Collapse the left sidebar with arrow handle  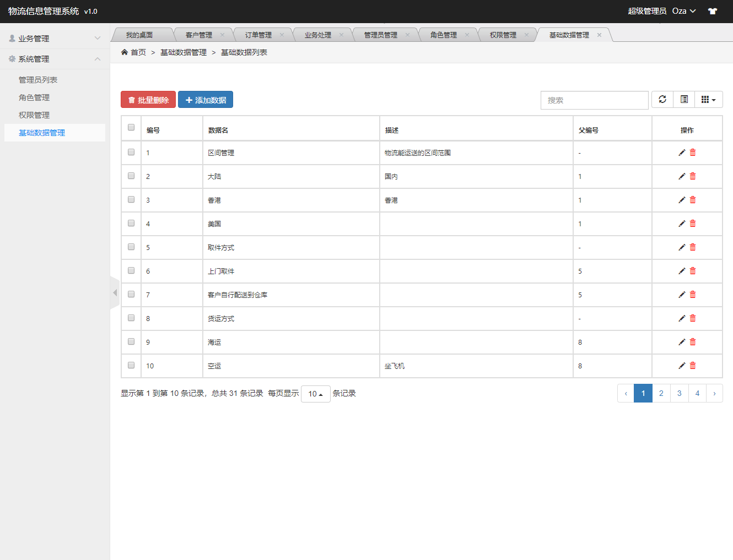[x=115, y=293]
